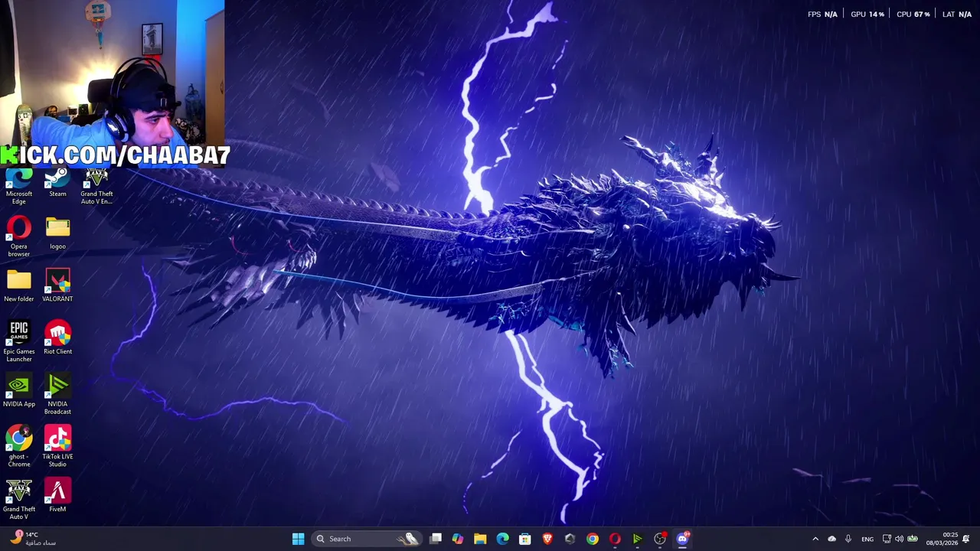The image size is (980, 551).
Task: Click the grey hexagon taskbar app icon
Action: tap(570, 539)
